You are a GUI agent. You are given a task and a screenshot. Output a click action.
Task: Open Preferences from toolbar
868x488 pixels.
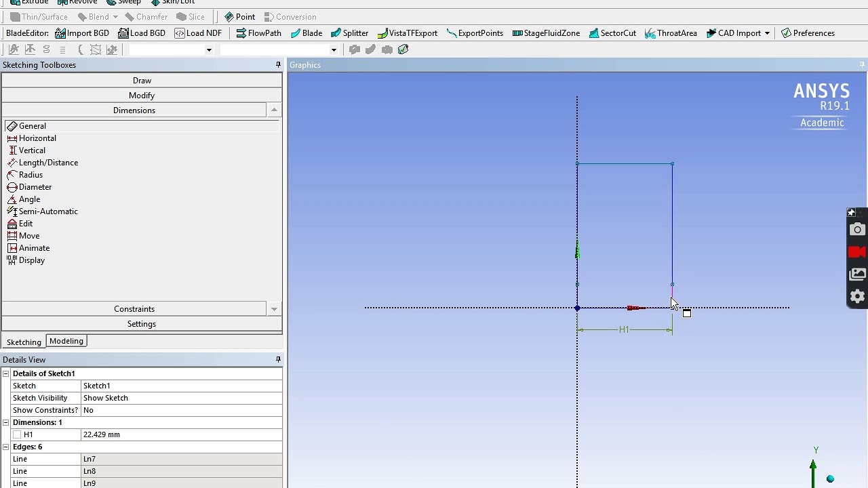click(808, 33)
